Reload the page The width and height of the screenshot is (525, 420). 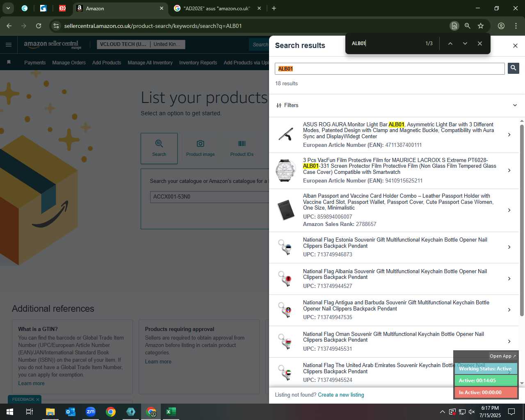[39, 26]
